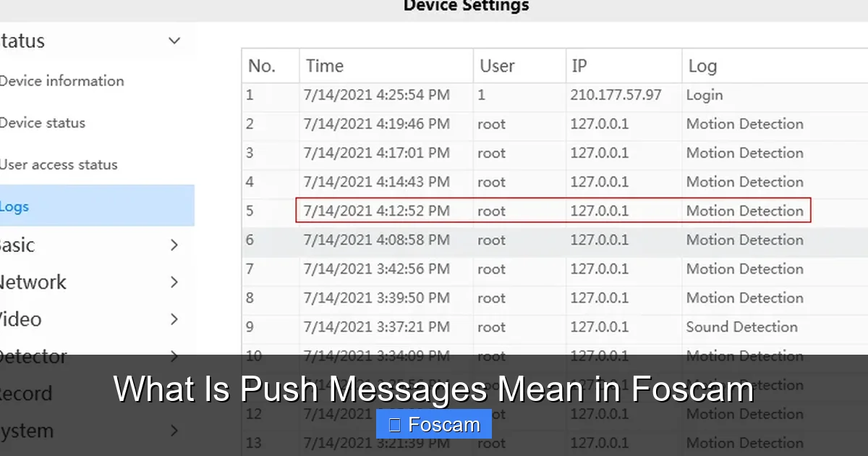The image size is (868, 456).
Task: Click the IP column header
Action: pyautogui.click(x=579, y=66)
